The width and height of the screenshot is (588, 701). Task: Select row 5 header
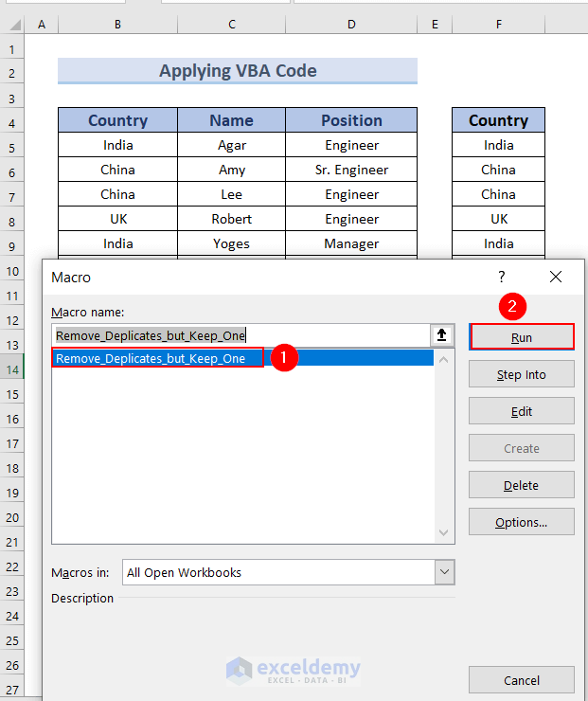(x=12, y=147)
